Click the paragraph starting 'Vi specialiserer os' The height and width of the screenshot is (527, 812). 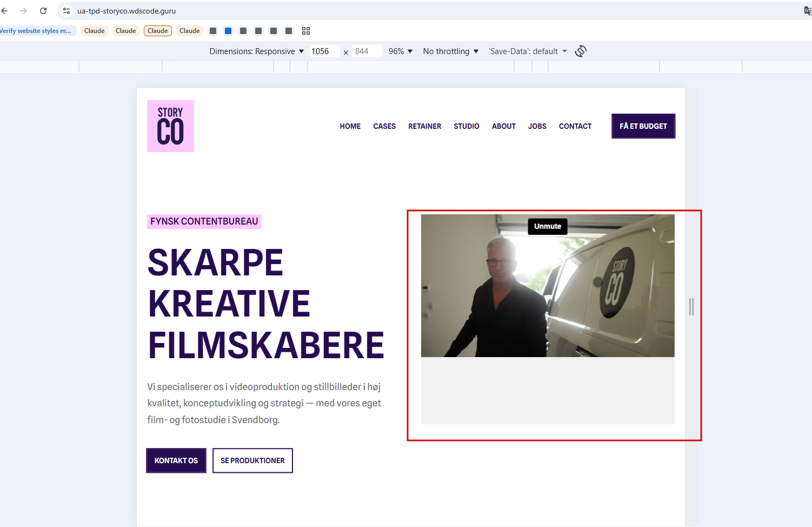pyautogui.click(x=264, y=403)
